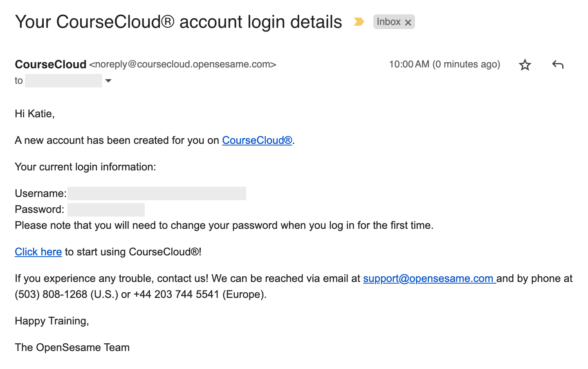
Task: Expand recipient details dropdown arrow
Action: click(108, 81)
